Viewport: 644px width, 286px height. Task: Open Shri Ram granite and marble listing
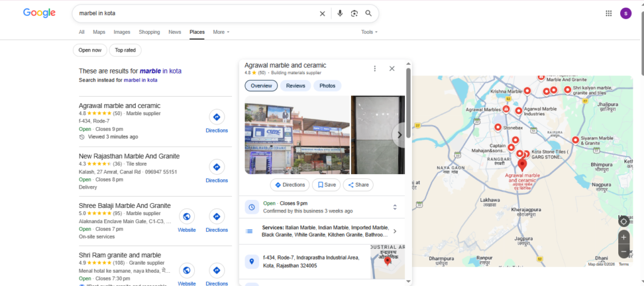120,255
